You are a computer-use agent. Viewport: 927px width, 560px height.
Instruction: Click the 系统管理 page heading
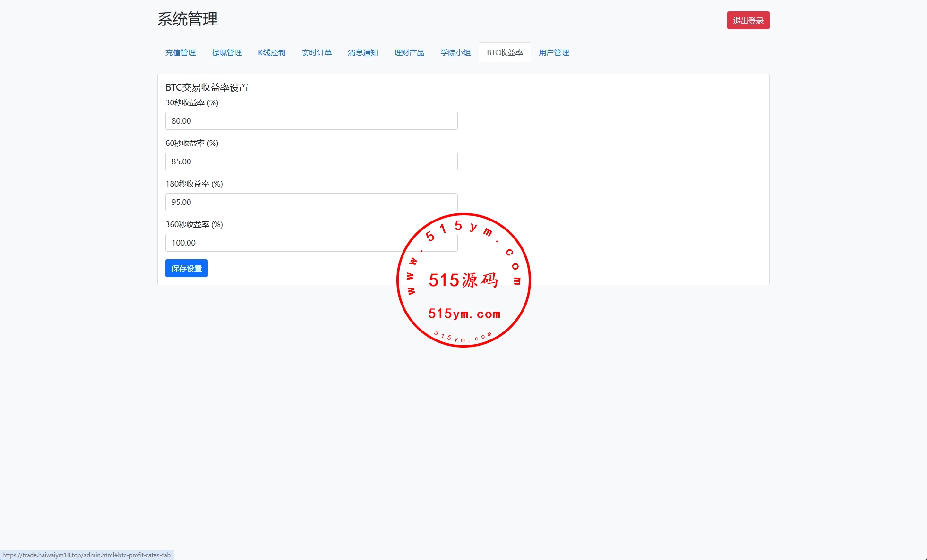[x=187, y=19]
